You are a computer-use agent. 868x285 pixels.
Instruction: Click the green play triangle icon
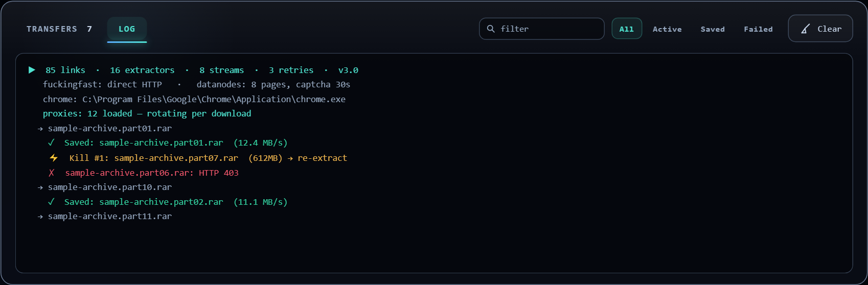click(x=32, y=70)
